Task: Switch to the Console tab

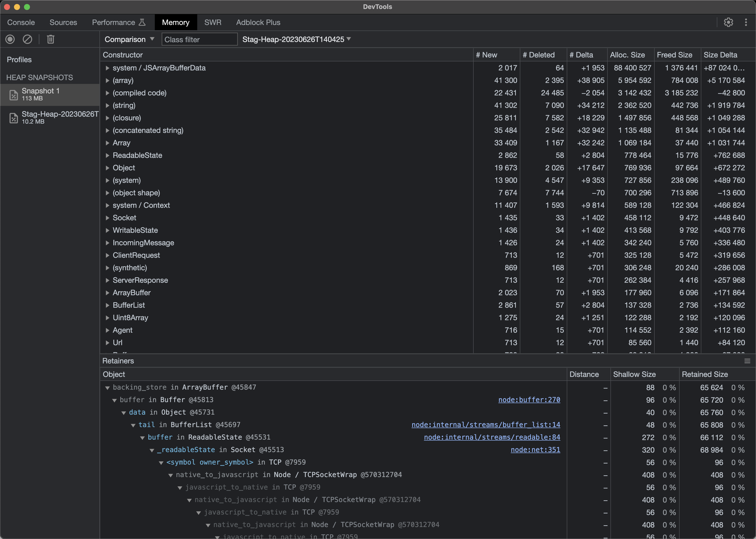Action: [21, 22]
